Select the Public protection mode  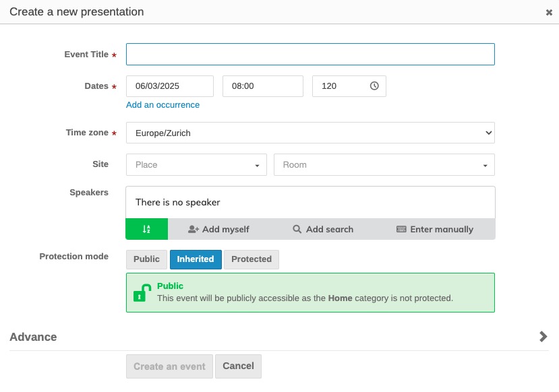146,259
